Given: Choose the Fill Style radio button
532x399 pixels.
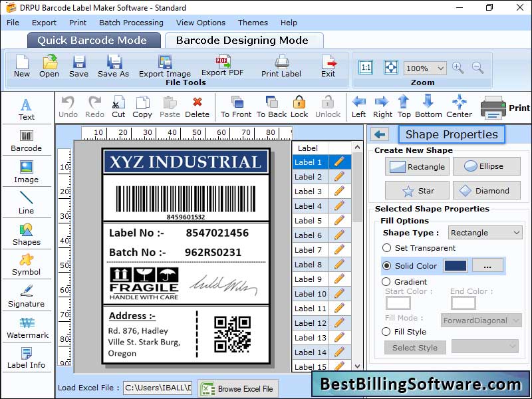Looking at the screenshot, I should 386,331.
